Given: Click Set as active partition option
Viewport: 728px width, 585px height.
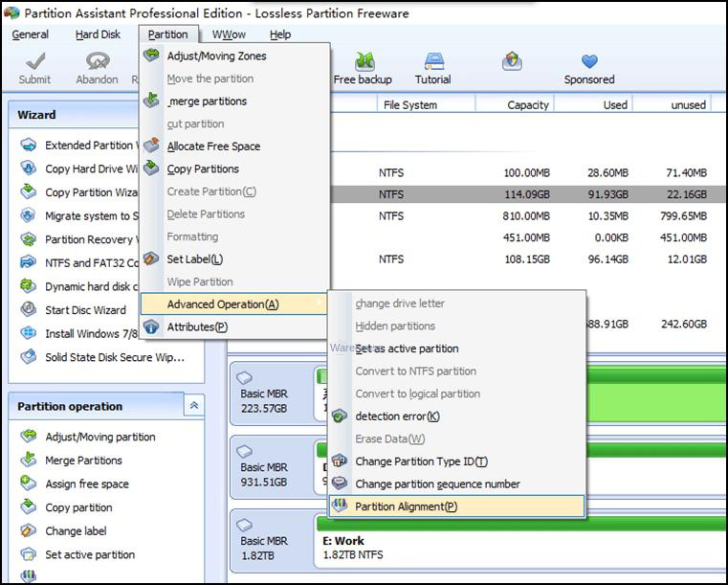Looking at the screenshot, I should coord(407,349).
